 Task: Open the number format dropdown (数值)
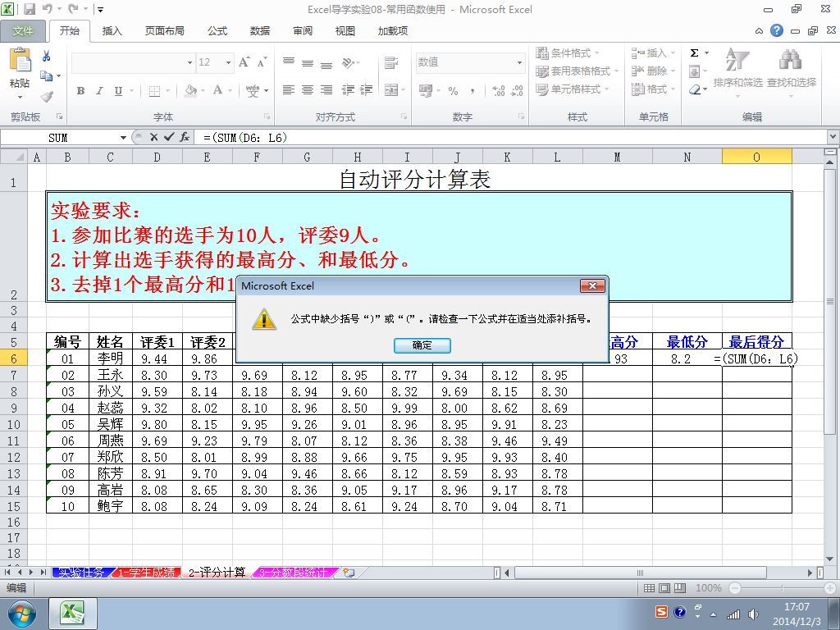pos(519,62)
